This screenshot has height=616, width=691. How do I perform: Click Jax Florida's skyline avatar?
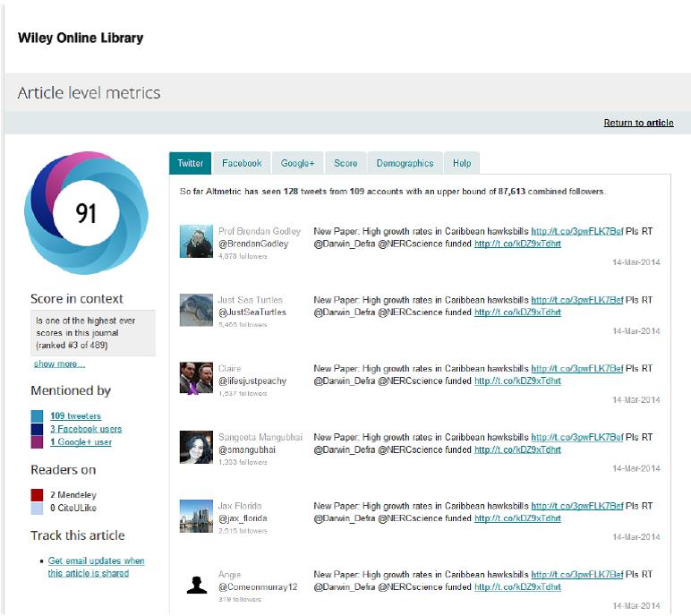click(196, 517)
